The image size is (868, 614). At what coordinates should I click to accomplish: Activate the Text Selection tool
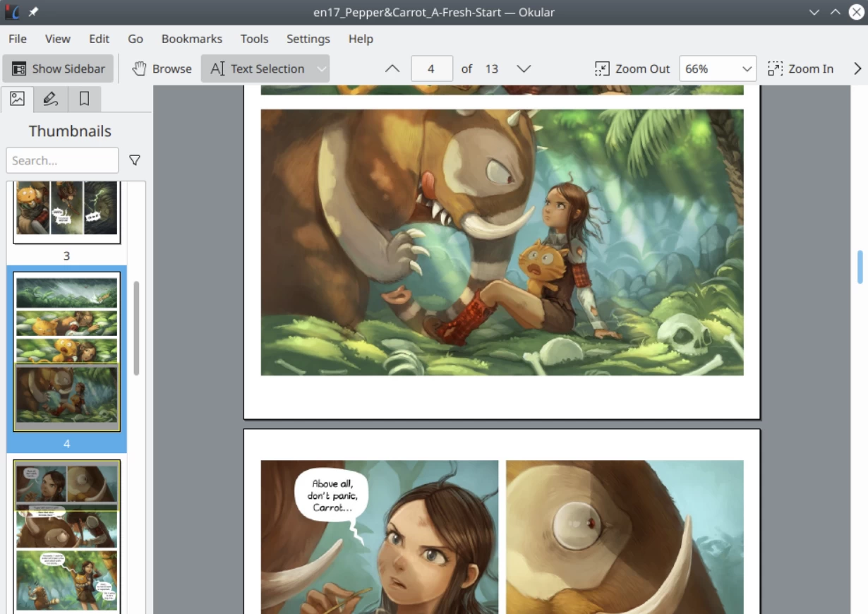click(258, 68)
